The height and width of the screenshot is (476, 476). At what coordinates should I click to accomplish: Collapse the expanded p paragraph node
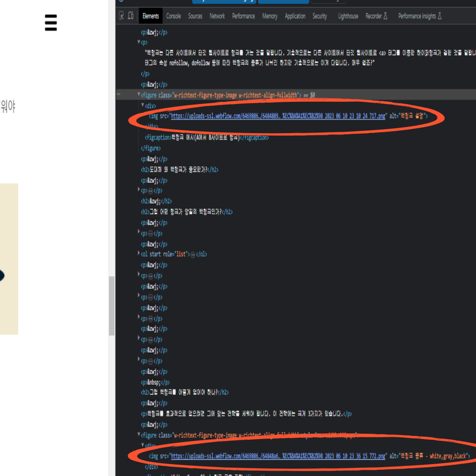[x=139, y=42]
